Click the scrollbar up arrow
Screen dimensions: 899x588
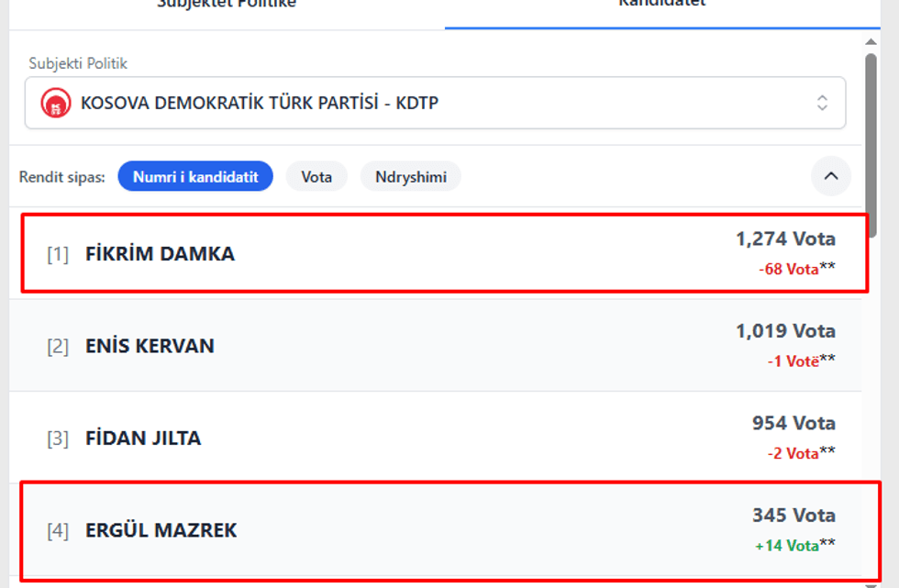coord(871,42)
